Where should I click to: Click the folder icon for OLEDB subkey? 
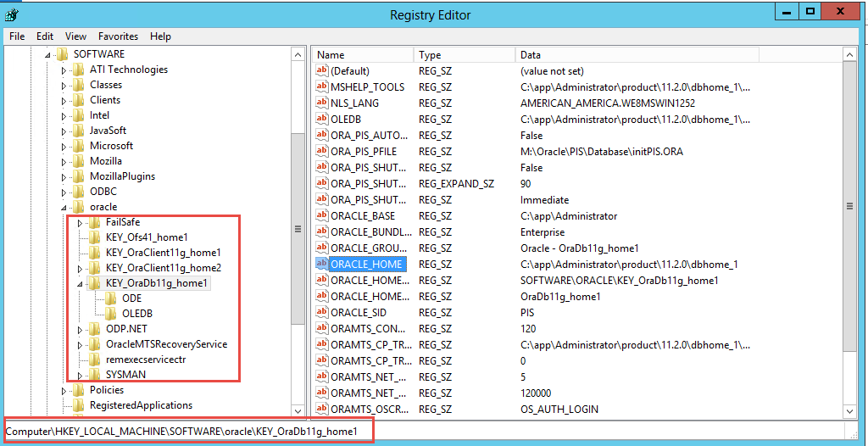111,314
